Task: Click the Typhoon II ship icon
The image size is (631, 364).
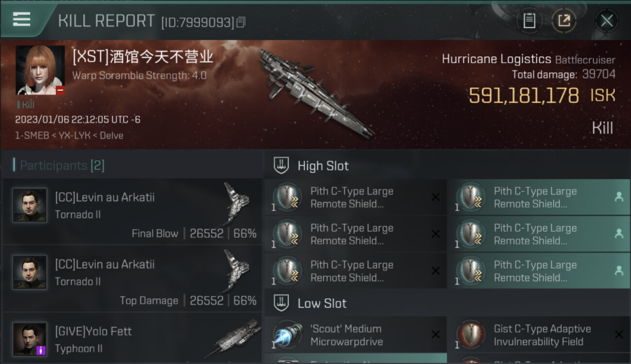Action: click(233, 339)
